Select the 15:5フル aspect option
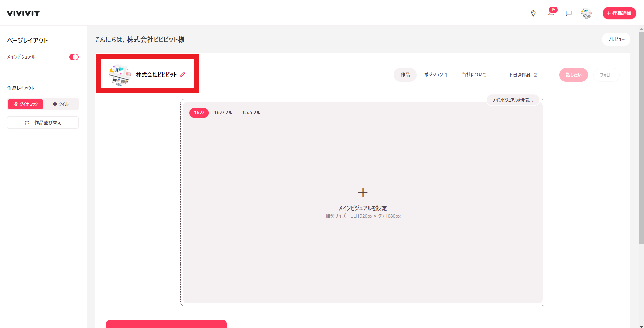 pos(251,112)
